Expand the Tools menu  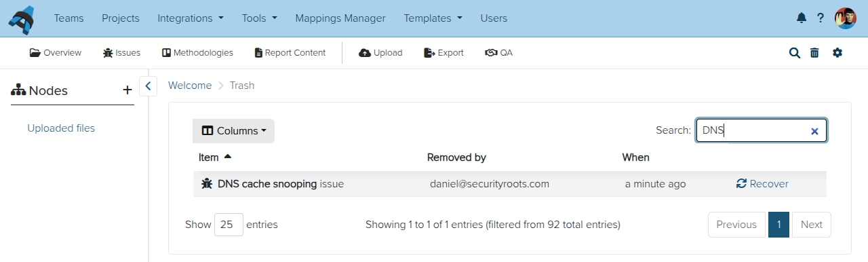(260, 18)
